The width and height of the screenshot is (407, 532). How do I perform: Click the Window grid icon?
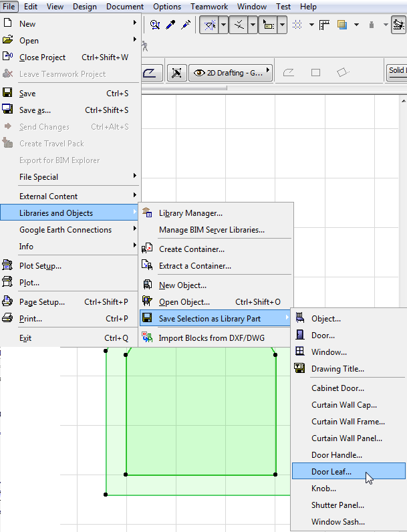click(300, 351)
